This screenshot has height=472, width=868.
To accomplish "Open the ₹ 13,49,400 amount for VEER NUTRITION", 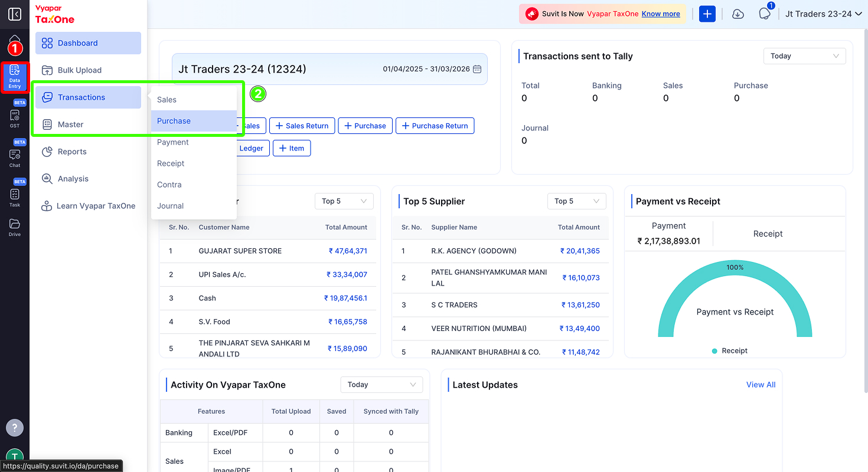I will tap(579, 329).
